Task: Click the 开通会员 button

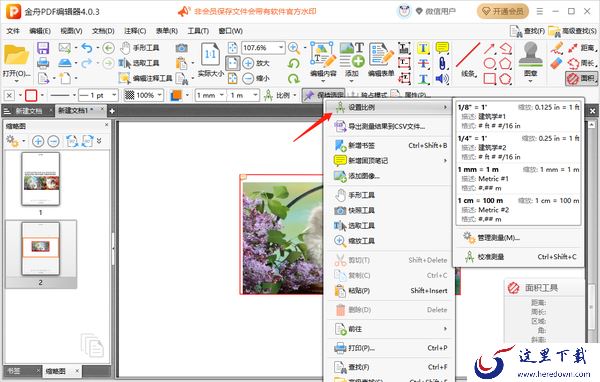Action: pyautogui.click(x=502, y=11)
